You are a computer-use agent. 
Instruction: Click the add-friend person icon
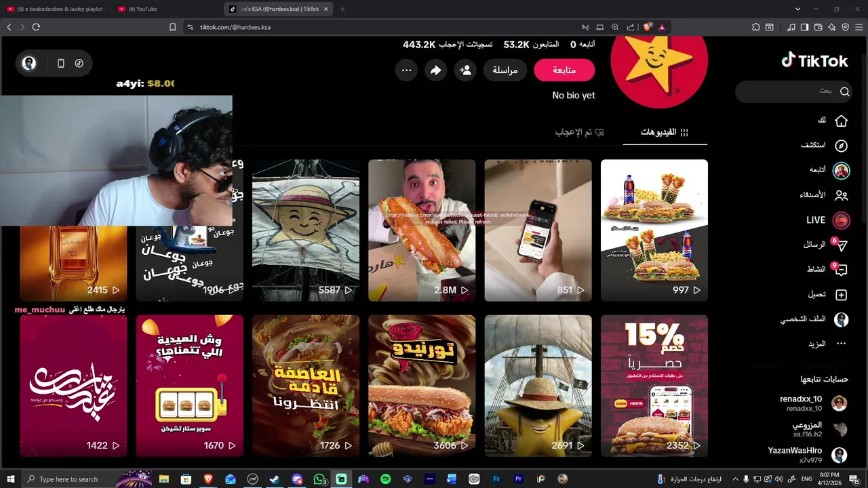click(465, 70)
